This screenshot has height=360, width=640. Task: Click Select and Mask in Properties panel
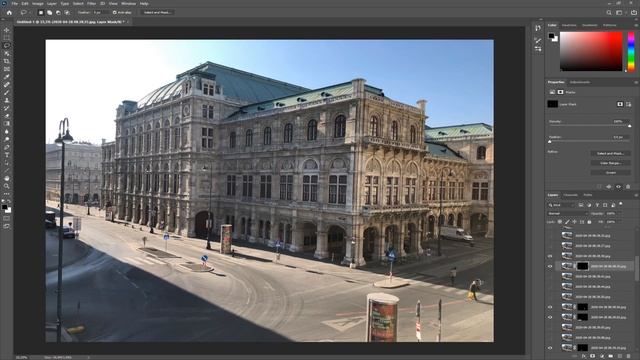pos(611,153)
